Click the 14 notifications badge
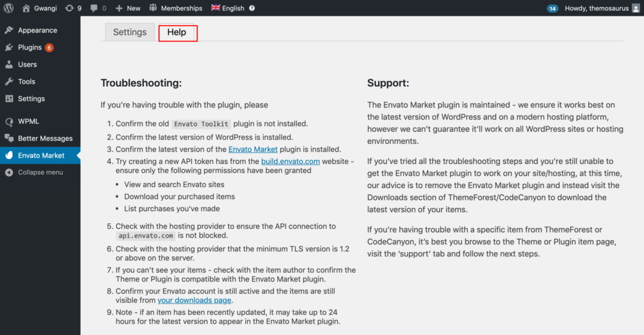 552,8
